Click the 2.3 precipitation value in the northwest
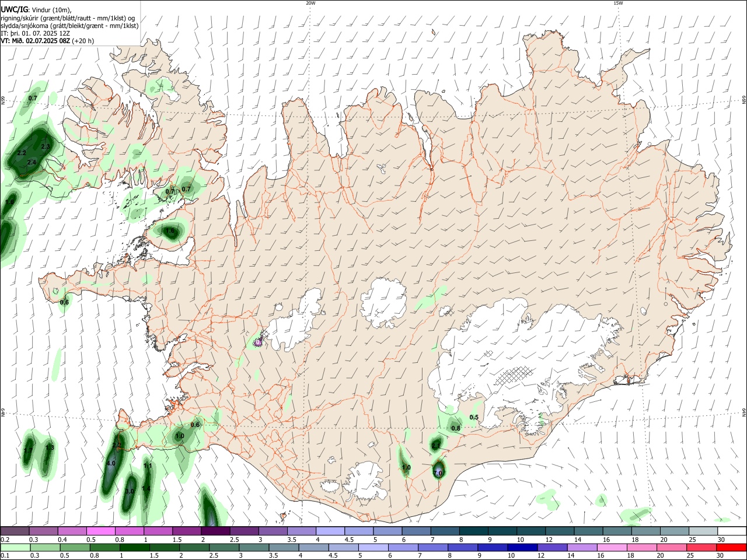The height and width of the screenshot is (560, 747). (45, 146)
